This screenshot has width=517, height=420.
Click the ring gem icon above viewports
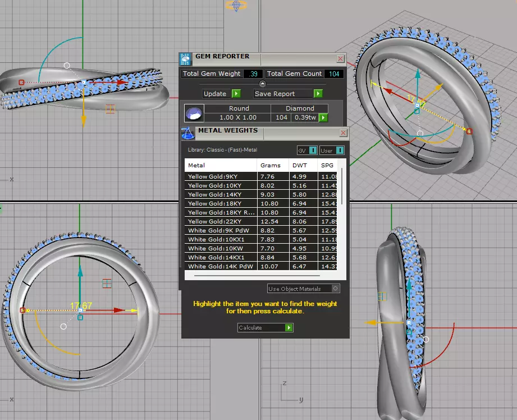click(236, 5)
